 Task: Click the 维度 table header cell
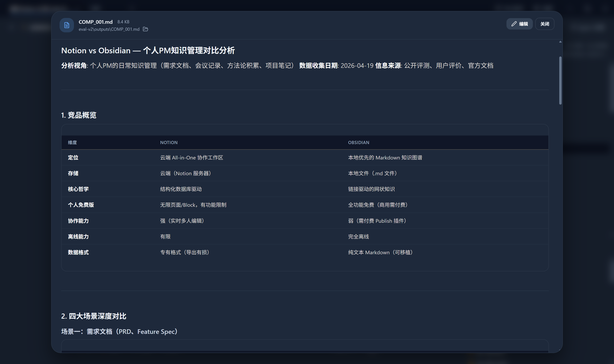(x=72, y=142)
